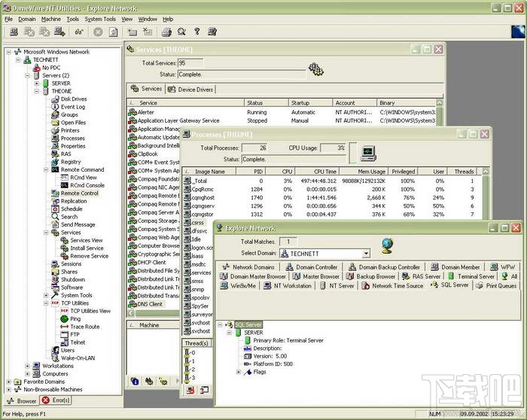Switch to the Error(s) tab
Screen dimensions: 527x420
click(x=56, y=400)
